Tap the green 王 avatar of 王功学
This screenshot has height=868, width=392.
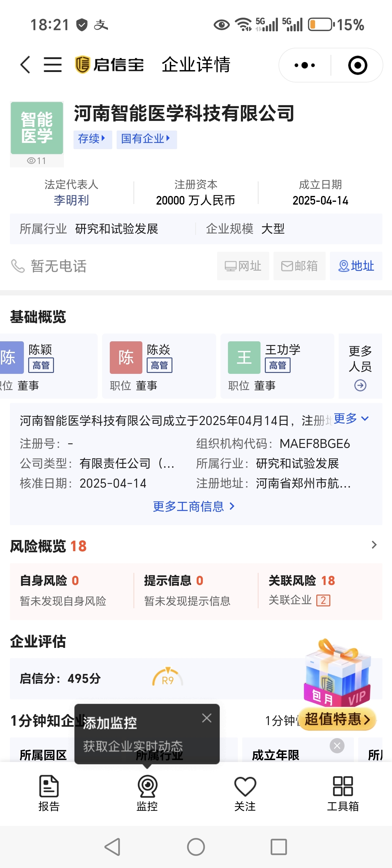point(244,357)
